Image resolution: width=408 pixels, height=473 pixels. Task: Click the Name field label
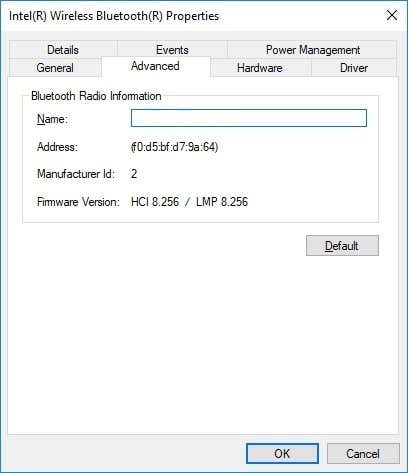52,119
